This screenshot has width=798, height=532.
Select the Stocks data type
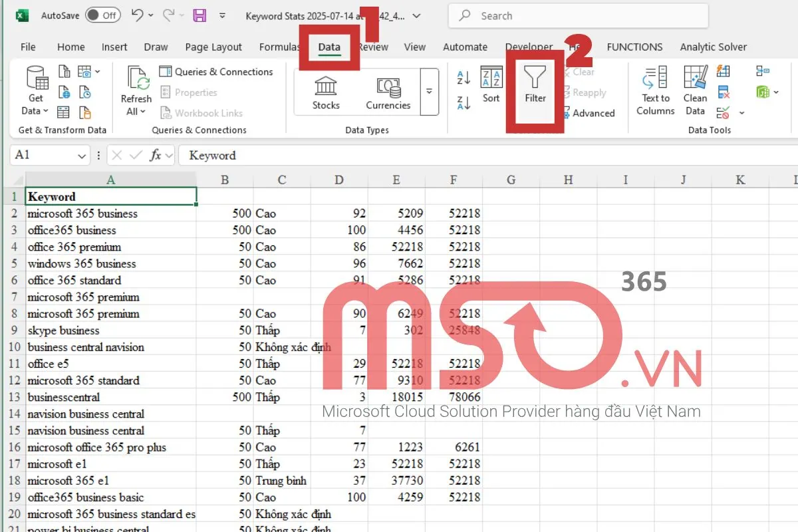[x=326, y=93]
